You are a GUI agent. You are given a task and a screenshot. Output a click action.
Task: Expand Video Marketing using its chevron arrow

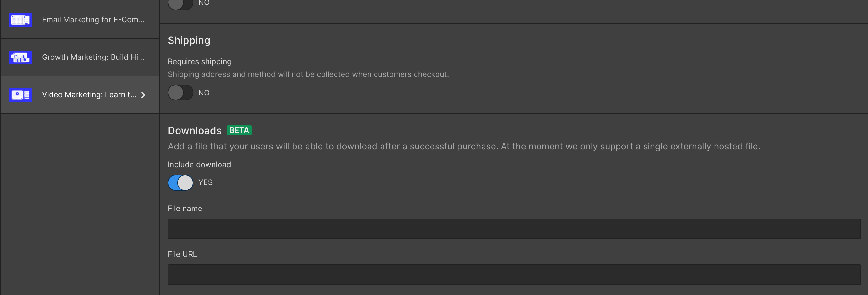tap(143, 95)
